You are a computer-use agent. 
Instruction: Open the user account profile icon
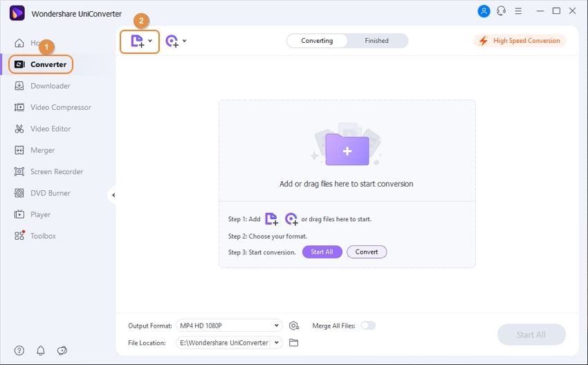(484, 11)
